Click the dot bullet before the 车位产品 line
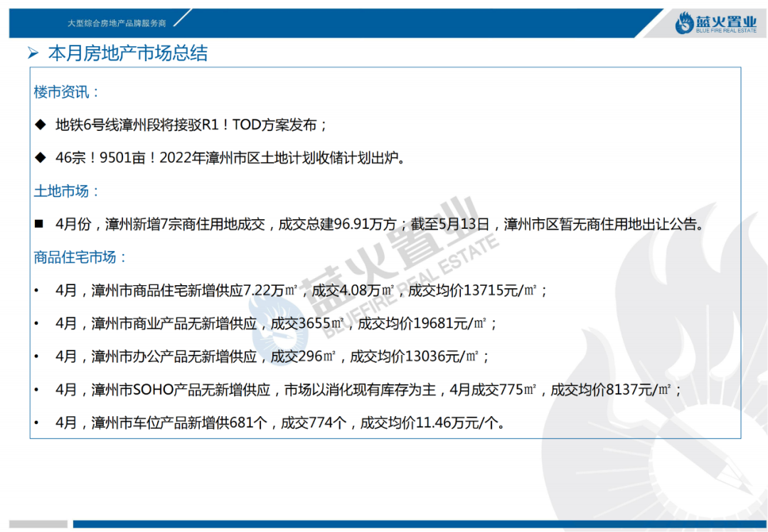Image resolution: width=768 pixels, height=532 pixels. click(x=36, y=423)
